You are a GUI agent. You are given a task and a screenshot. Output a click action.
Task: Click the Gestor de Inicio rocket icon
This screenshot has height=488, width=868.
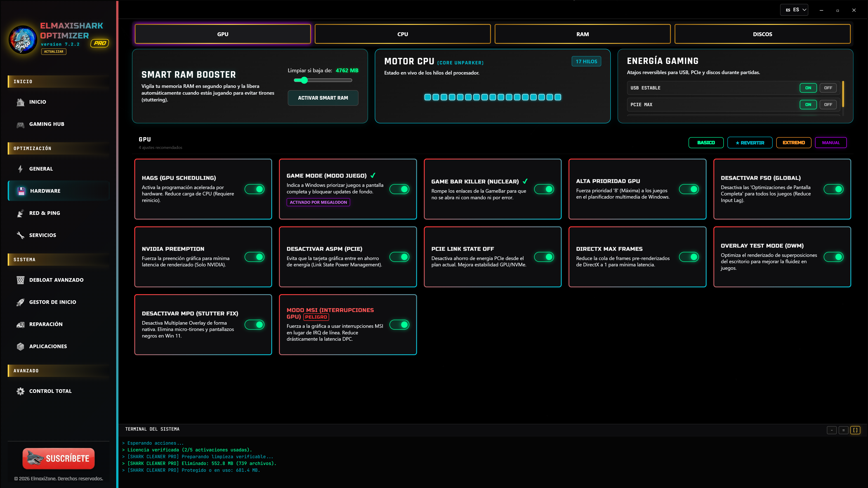(x=21, y=303)
